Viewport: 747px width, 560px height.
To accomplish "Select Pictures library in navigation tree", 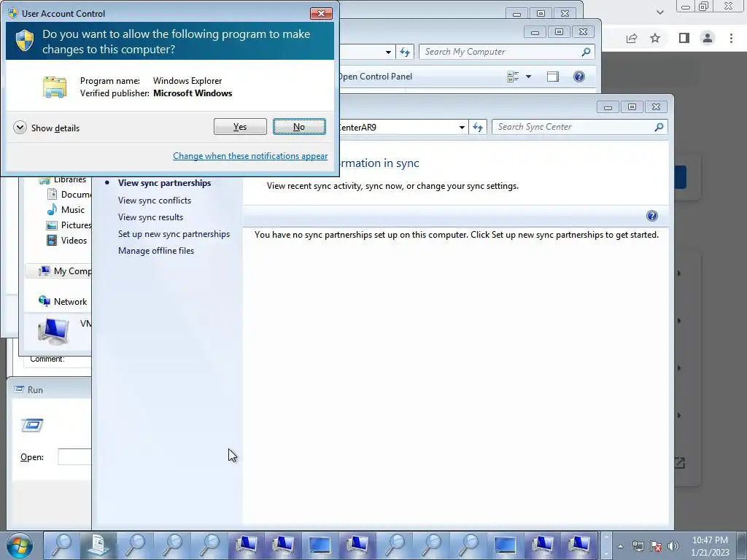I will pos(69,225).
